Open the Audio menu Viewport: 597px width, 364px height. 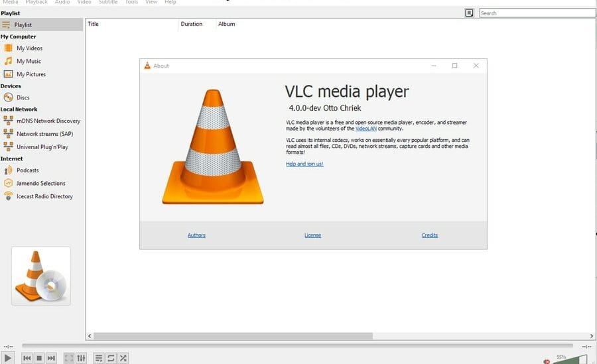pos(62,2)
